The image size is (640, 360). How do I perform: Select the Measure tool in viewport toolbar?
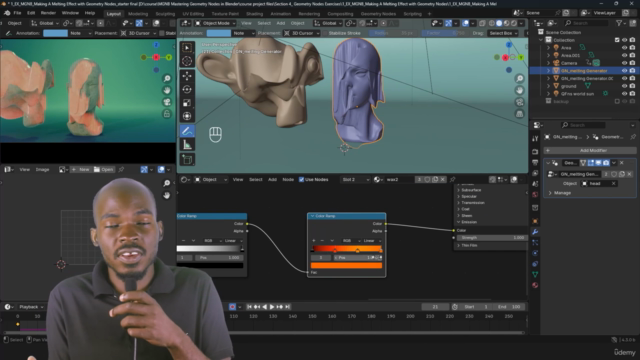point(187,144)
